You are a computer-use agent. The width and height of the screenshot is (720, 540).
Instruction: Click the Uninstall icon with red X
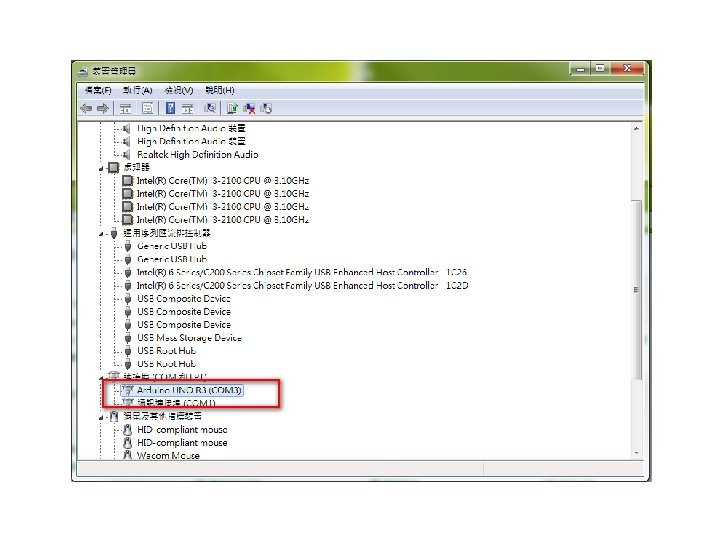click(x=249, y=108)
